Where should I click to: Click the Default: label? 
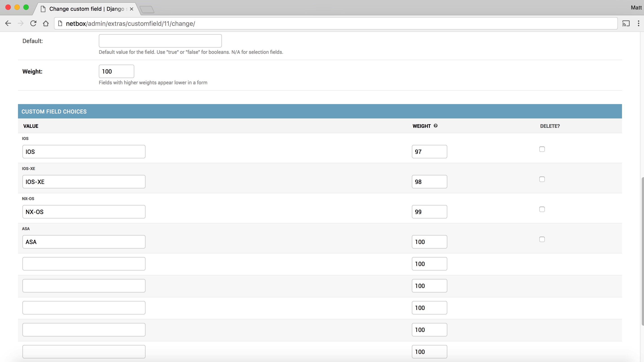pos(33,41)
